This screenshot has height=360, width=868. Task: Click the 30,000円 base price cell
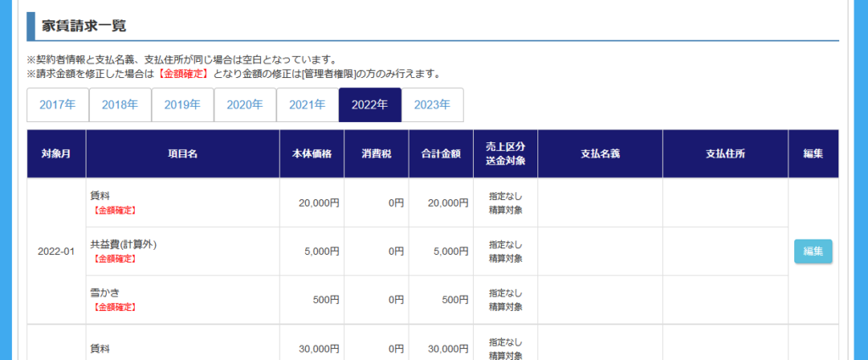pyautogui.click(x=319, y=349)
